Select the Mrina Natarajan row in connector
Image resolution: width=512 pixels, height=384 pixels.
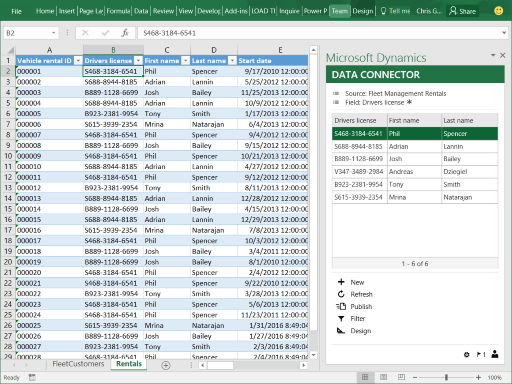point(415,197)
